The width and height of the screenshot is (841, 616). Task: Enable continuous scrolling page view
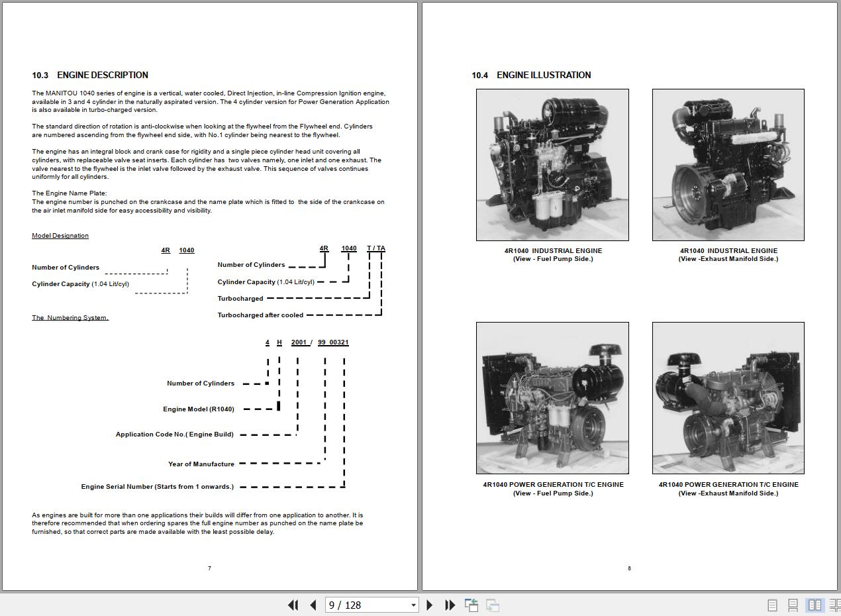tap(793, 605)
